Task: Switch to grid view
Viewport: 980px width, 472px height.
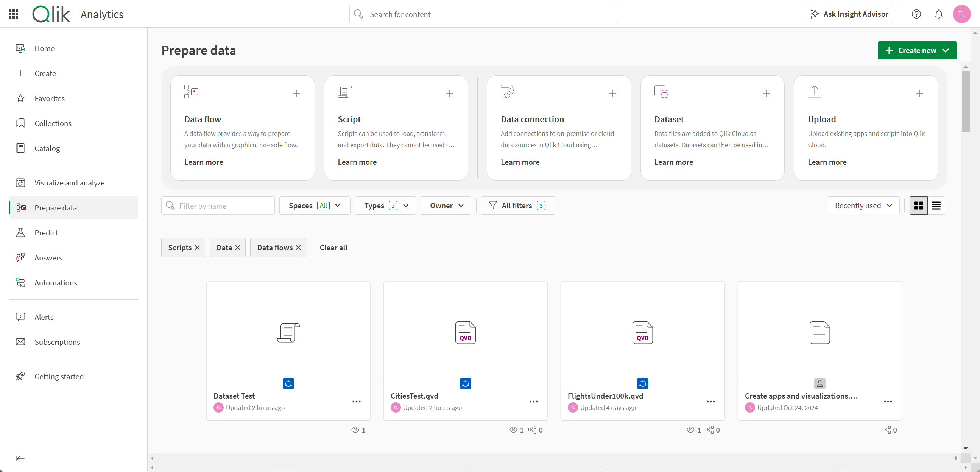Action: coord(918,206)
